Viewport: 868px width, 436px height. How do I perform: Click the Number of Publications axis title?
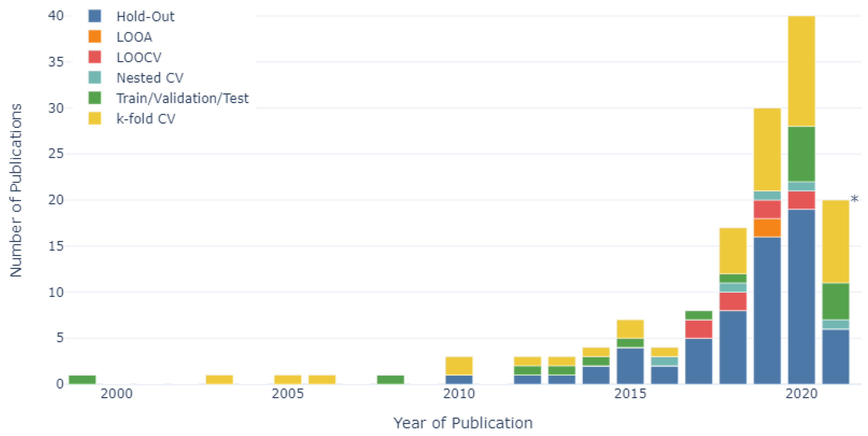point(16,190)
